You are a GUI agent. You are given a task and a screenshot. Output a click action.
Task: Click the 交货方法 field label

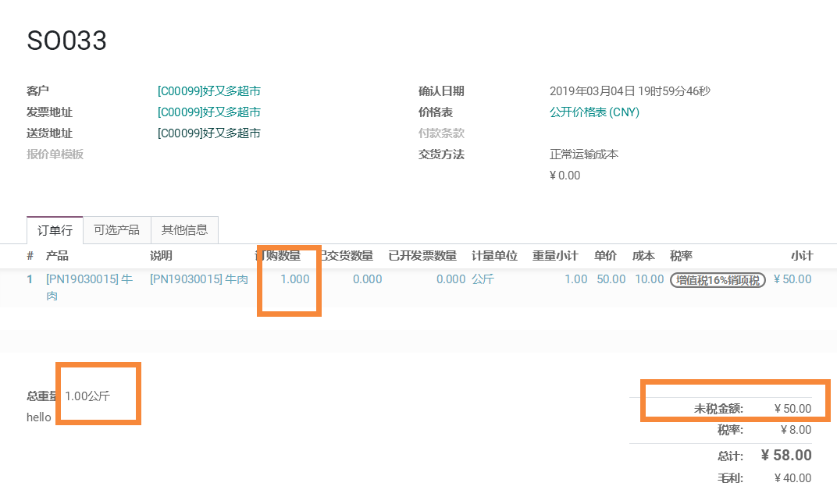[441, 154]
